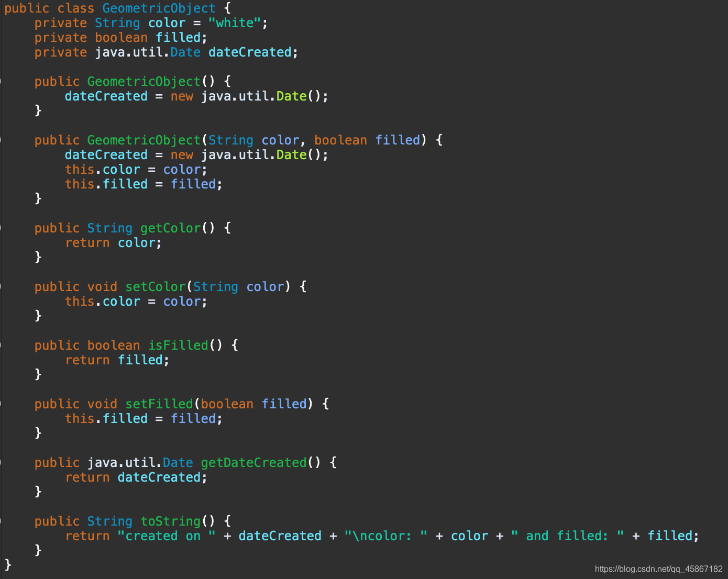Click 'String color' parameter in two-argument constructor

point(253,140)
